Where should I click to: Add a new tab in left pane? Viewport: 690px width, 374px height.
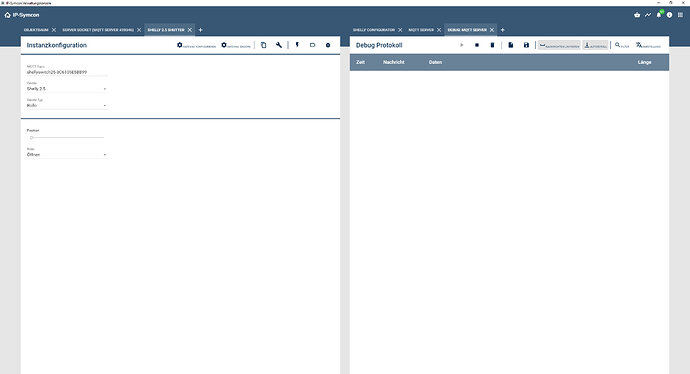[x=201, y=30]
